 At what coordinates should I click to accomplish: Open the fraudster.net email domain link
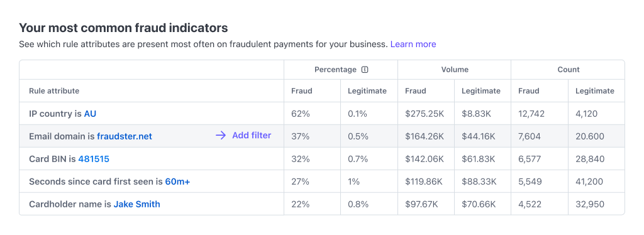[x=125, y=136]
